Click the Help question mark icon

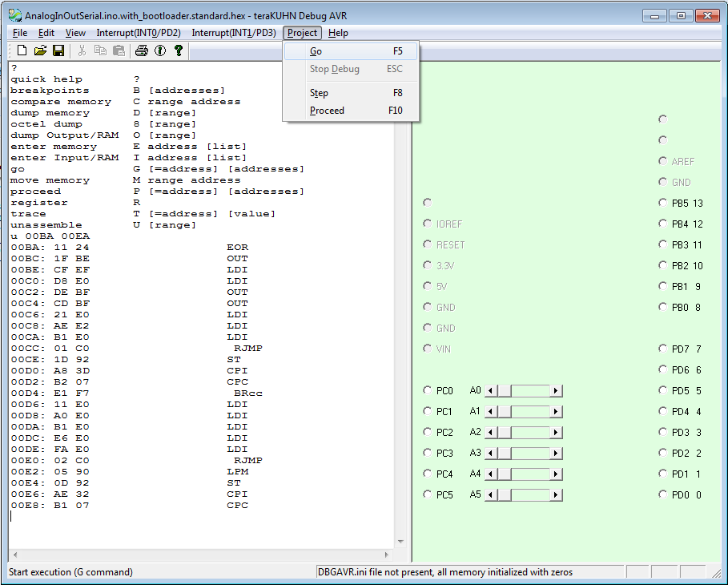coord(179,50)
